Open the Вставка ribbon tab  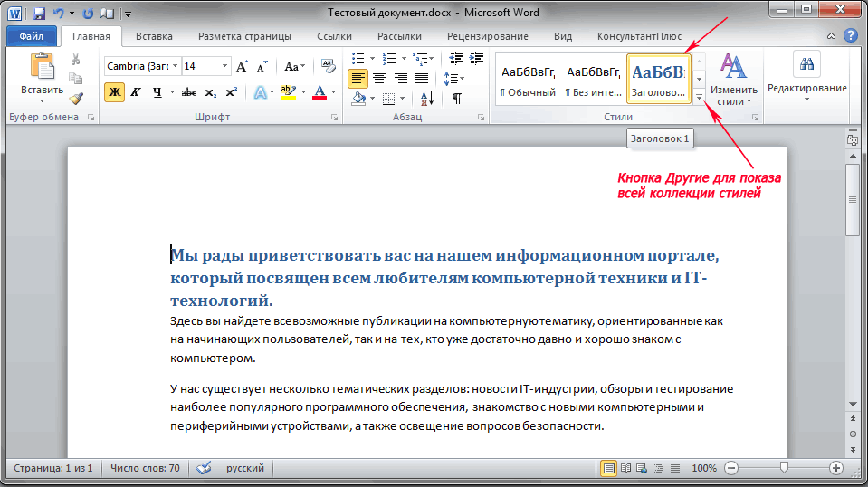(154, 37)
